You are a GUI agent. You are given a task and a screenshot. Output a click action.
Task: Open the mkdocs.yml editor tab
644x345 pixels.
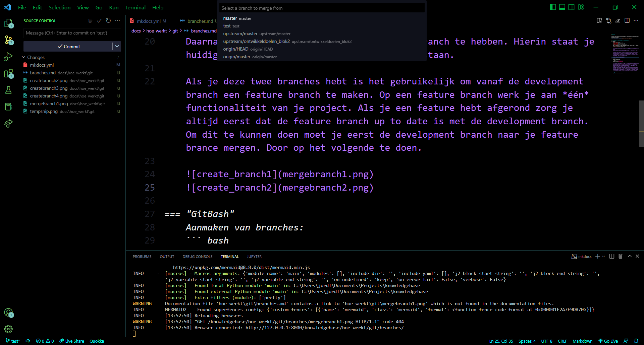pyautogui.click(x=149, y=21)
